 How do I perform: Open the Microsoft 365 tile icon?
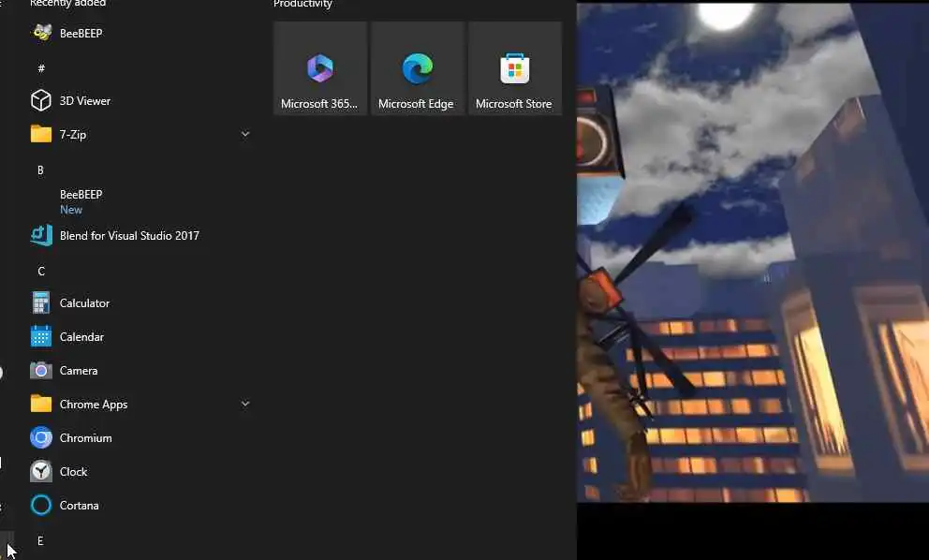[x=320, y=68]
